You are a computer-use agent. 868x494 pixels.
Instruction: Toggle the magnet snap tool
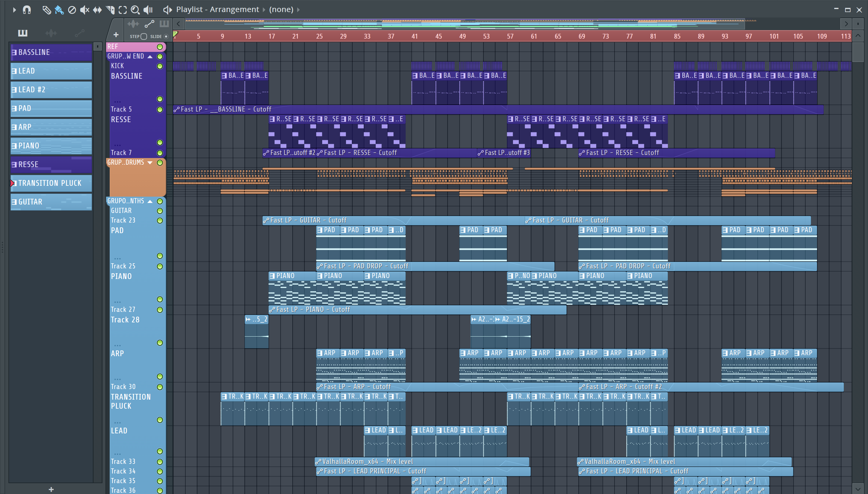27,10
